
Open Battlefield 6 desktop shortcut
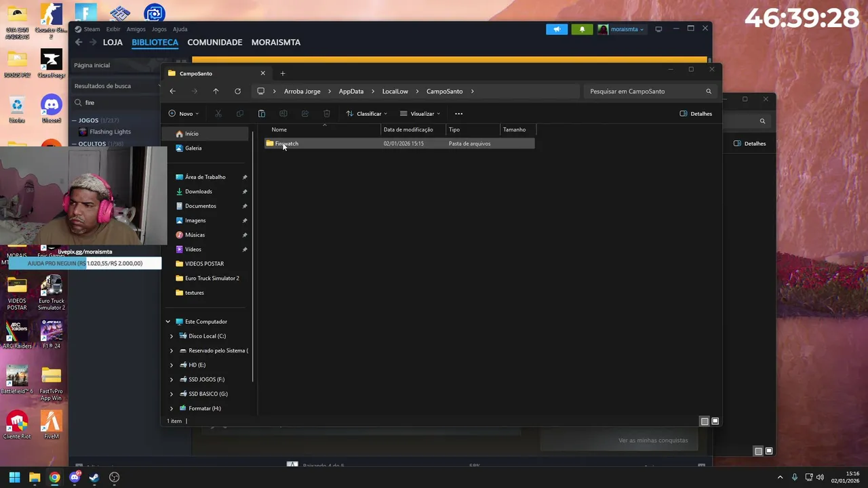coord(17,380)
